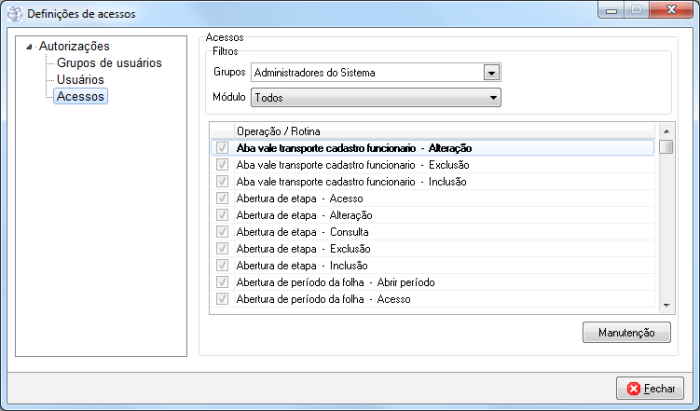Toggle checkbox for Abrir período row
The width and height of the screenshot is (700, 411).
point(222,283)
